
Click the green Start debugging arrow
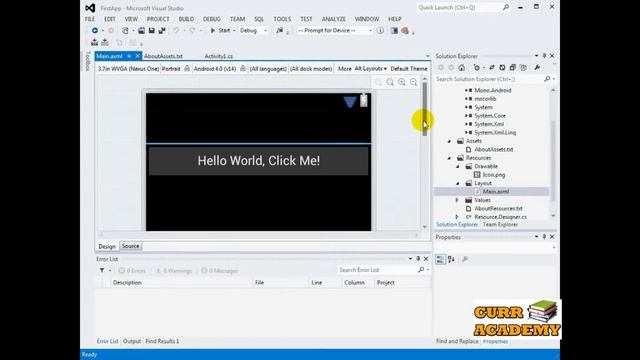(213, 31)
